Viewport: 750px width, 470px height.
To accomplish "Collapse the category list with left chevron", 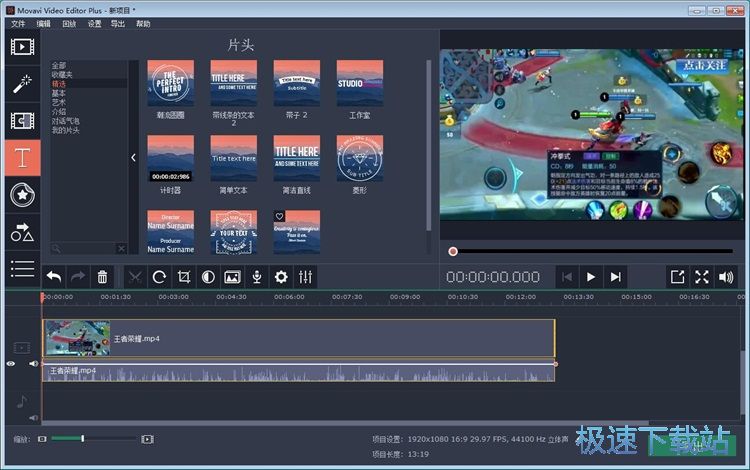I will tap(133, 157).
